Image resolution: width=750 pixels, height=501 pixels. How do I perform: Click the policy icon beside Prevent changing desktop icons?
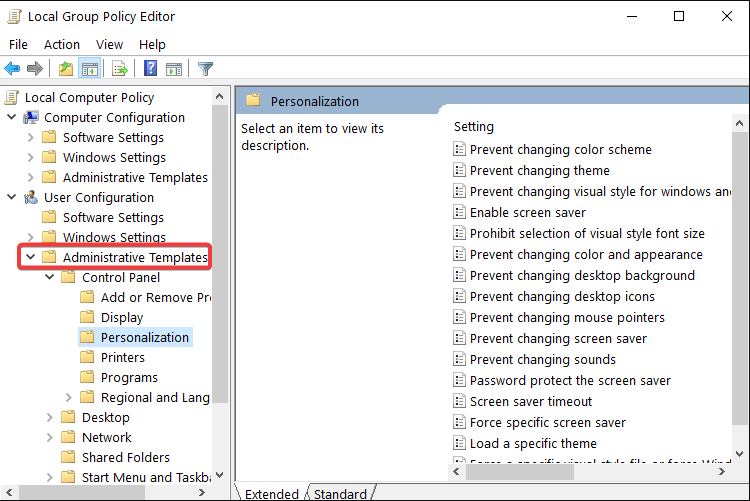coord(459,296)
